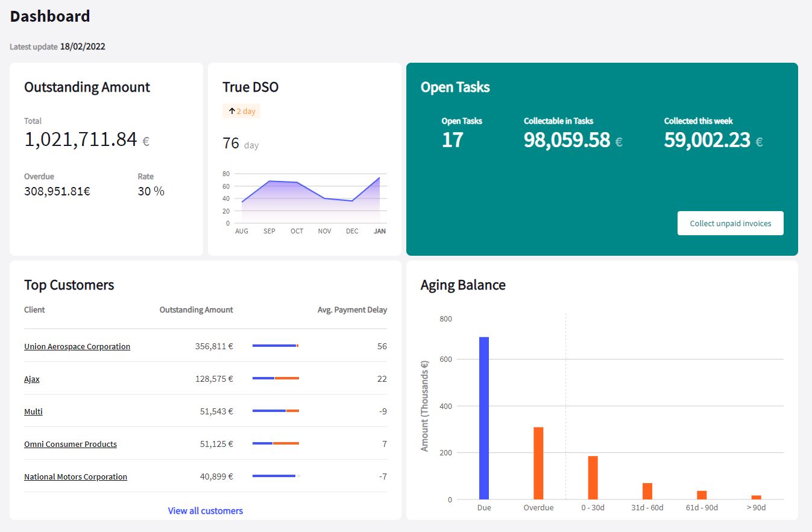This screenshot has height=532, width=812.
Task: Open the "View all customers" link
Action: tap(205, 510)
